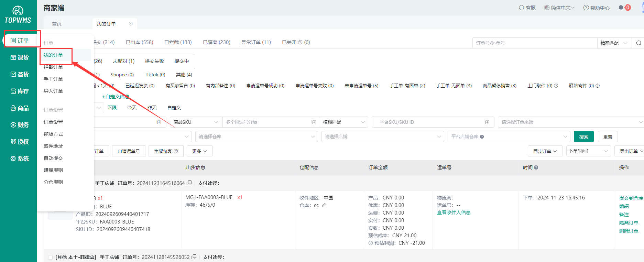The height and width of the screenshot is (262, 644).
Task: Open the 备货 sidebar section
Action: tap(20, 74)
